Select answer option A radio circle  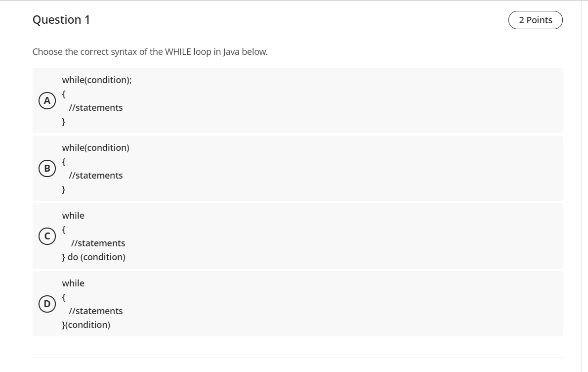point(47,100)
